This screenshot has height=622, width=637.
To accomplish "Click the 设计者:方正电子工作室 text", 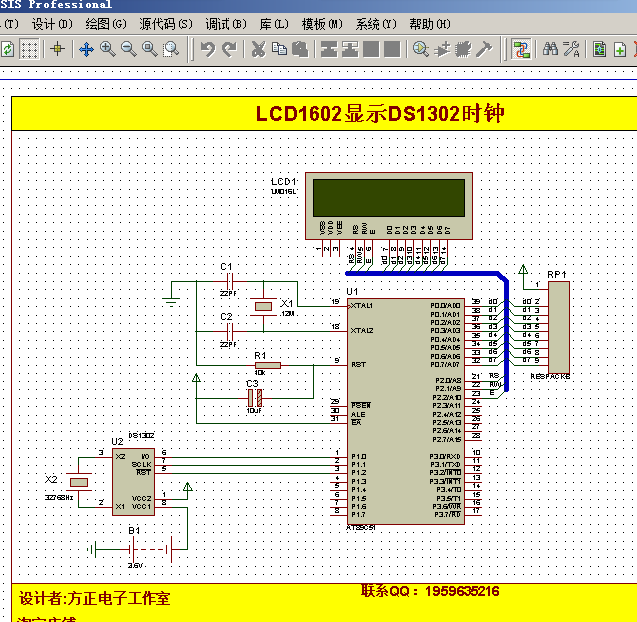I will 94,598.
